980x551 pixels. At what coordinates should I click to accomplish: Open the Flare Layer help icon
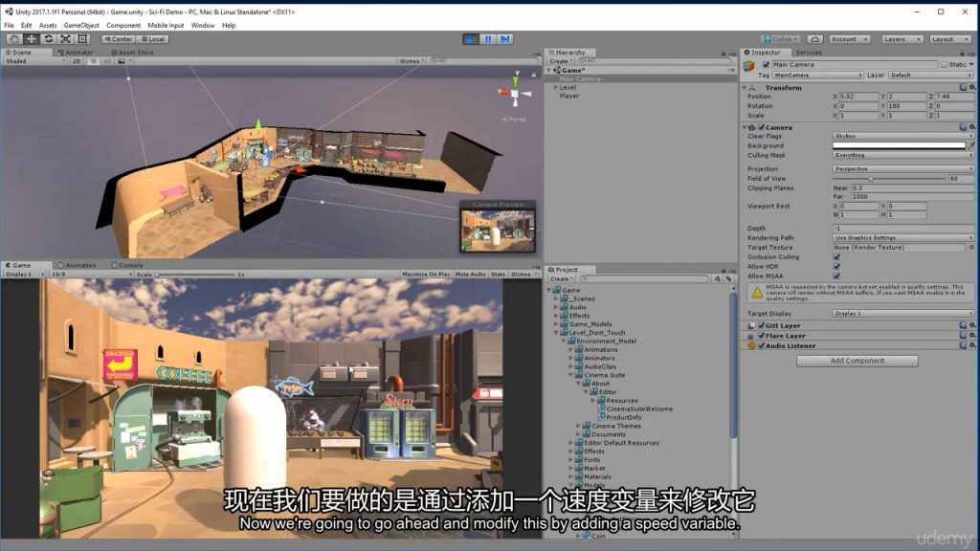(x=963, y=336)
